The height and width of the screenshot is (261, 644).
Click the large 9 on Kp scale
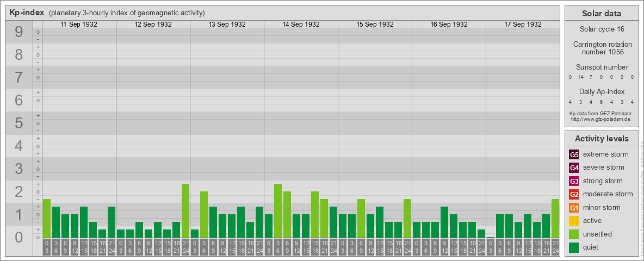click(x=19, y=32)
